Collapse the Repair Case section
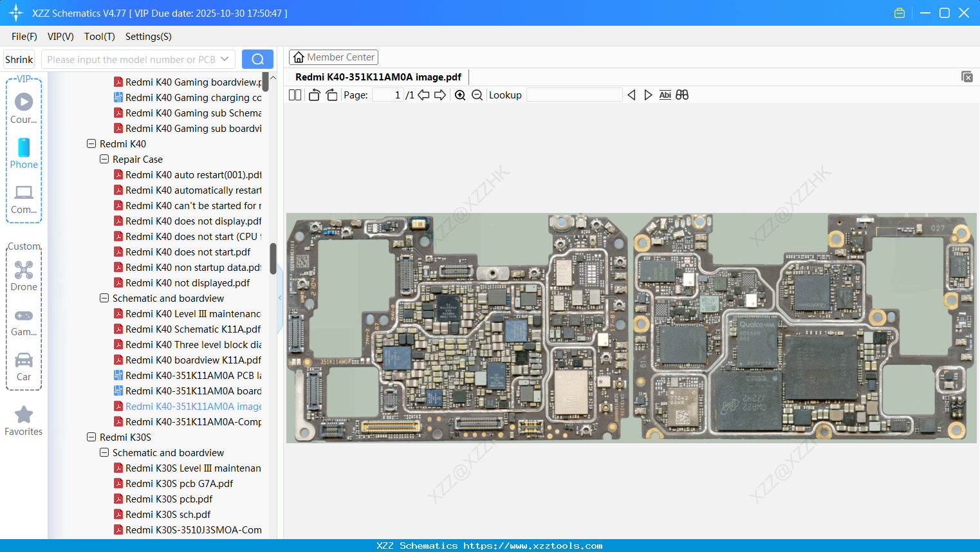 pos(104,159)
